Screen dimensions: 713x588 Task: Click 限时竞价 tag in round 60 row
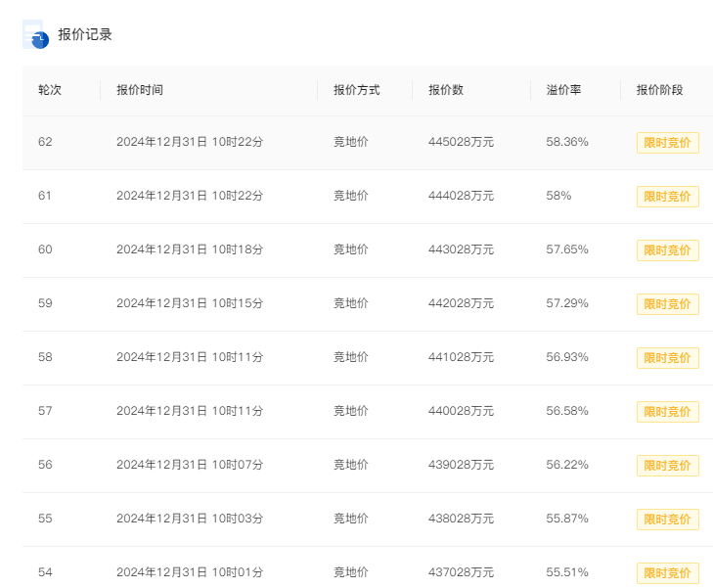click(668, 250)
